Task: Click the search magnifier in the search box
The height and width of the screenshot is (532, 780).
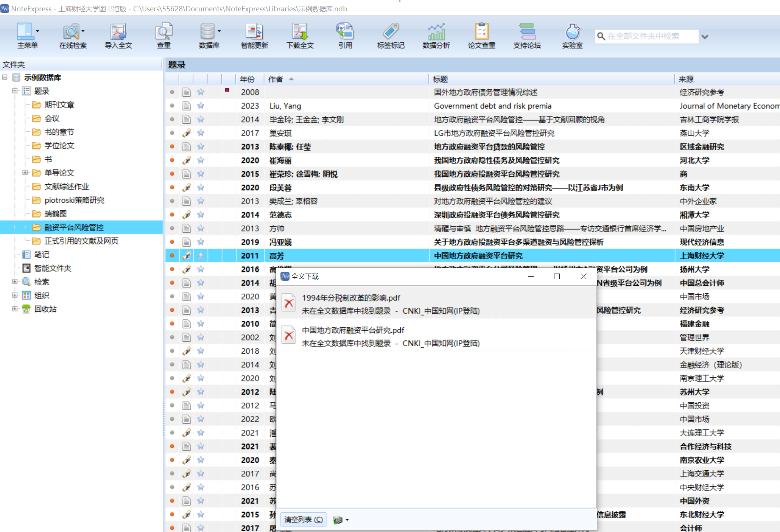Action: click(601, 36)
